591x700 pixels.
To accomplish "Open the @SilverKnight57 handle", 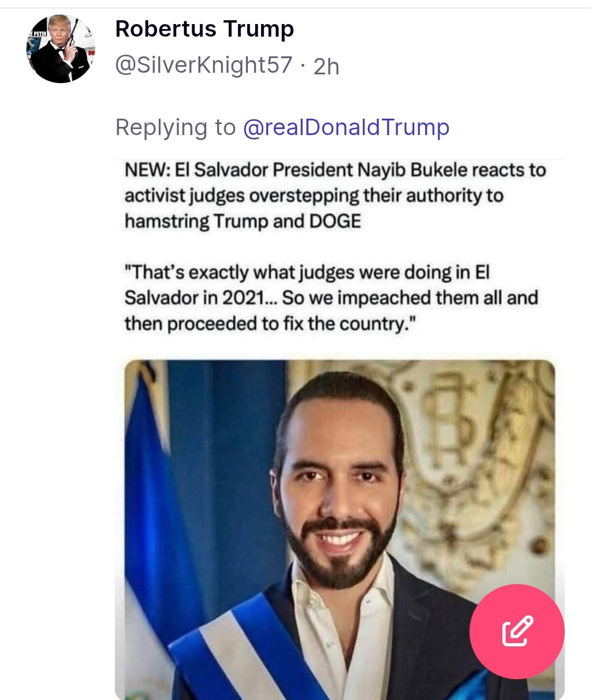I will click(204, 65).
